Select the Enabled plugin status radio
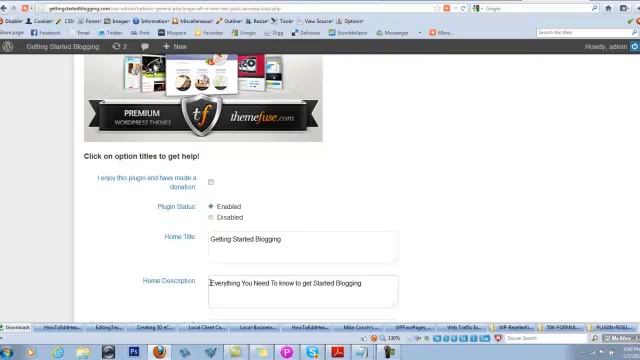 [x=211, y=207]
